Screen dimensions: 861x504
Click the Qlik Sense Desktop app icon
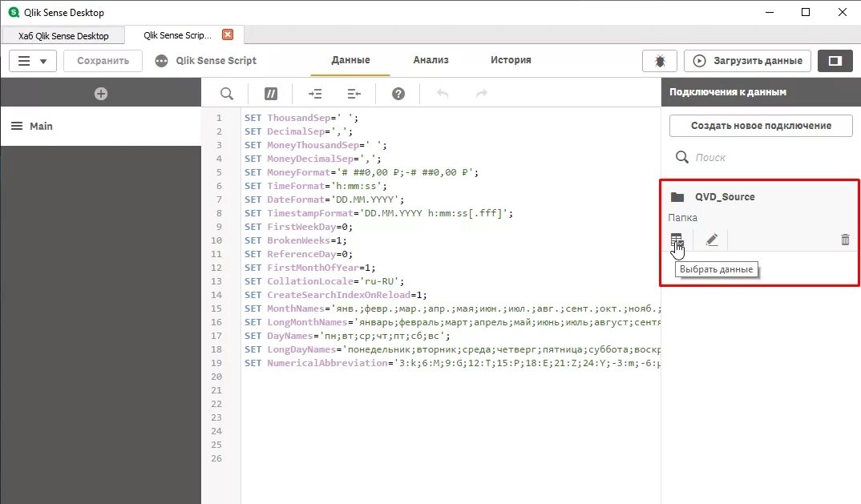(14, 12)
